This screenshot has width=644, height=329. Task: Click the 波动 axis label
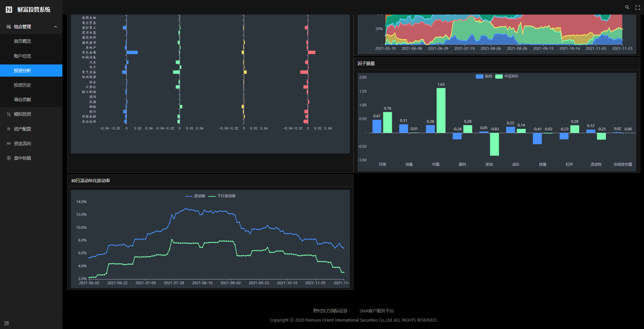tap(489, 164)
